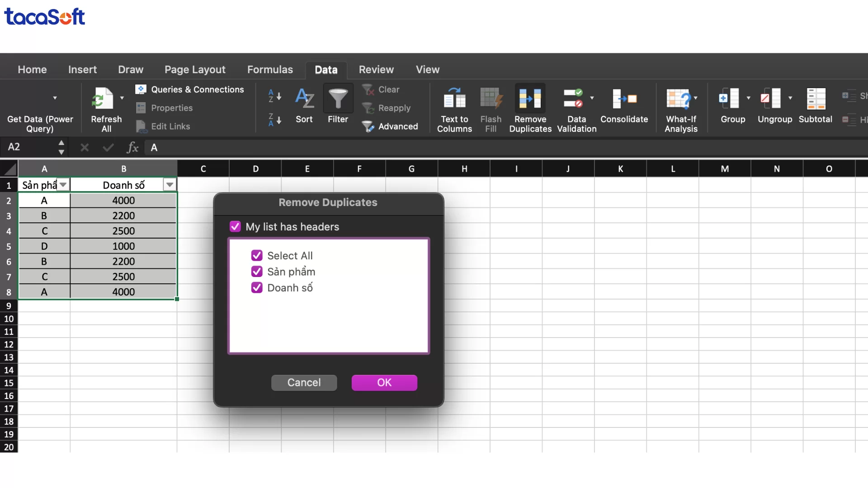
Task: Sort ascending with the A-Z icon
Action: tap(274, 96)
